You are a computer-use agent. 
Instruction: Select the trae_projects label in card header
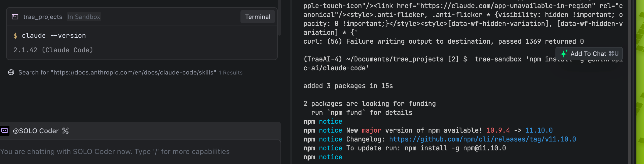click(43, 17)
